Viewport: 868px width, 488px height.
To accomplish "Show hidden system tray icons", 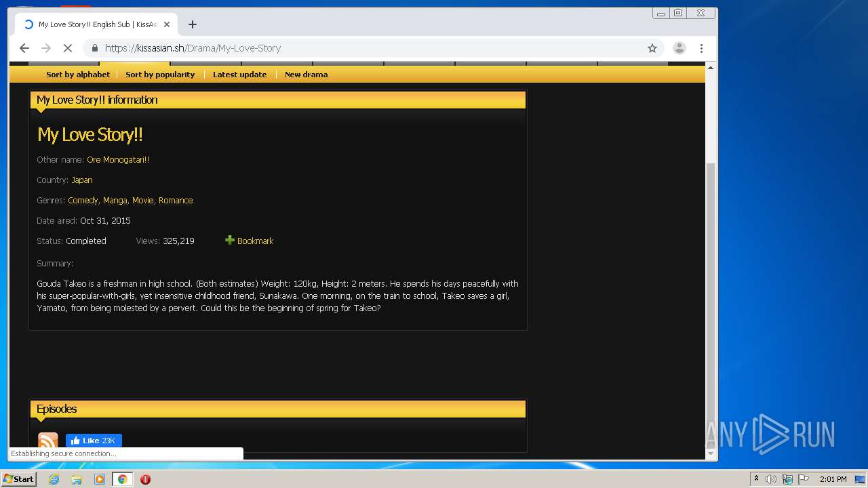I will point(756,479).
